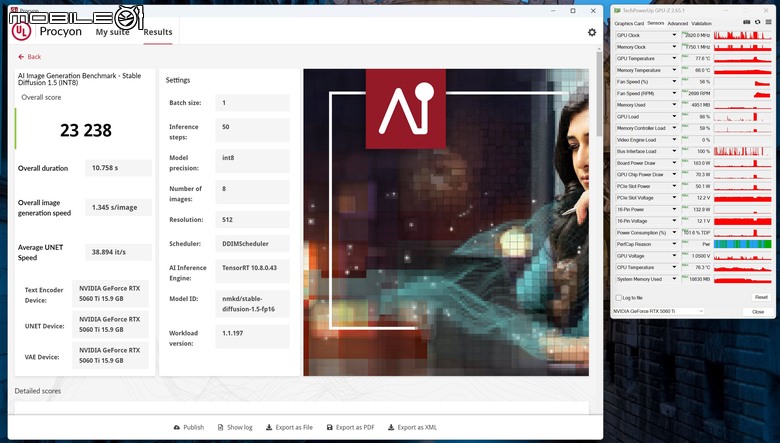The height and width of the screenshot is (443, 780).
Task: Open PerfCap Reason sensor dropdown
Action: coord(674,244)
